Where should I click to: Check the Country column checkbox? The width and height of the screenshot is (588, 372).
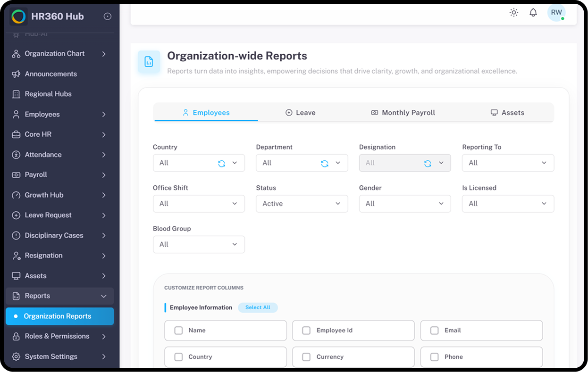point(178,357)
